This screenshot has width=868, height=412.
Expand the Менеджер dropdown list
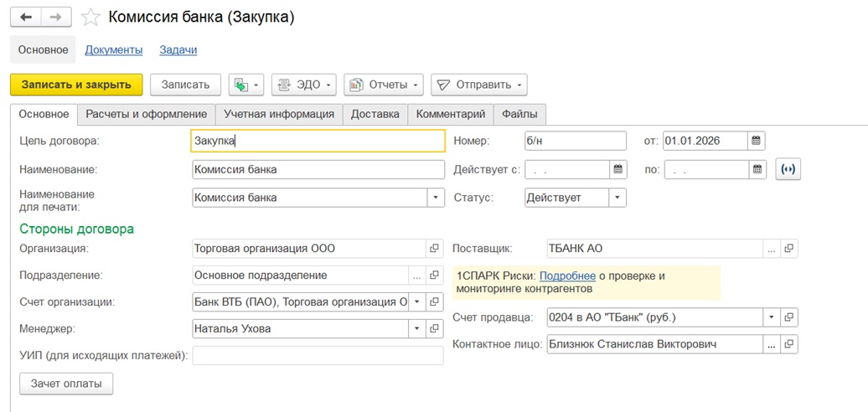coord(416,329)
